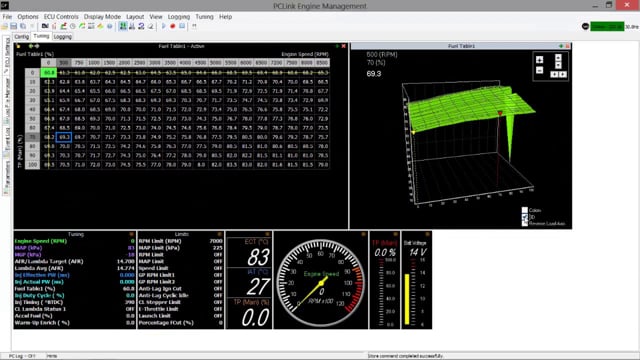Click the green connection status indicator
Viewport: 640px width, 360px height.
tap(607, 27)
